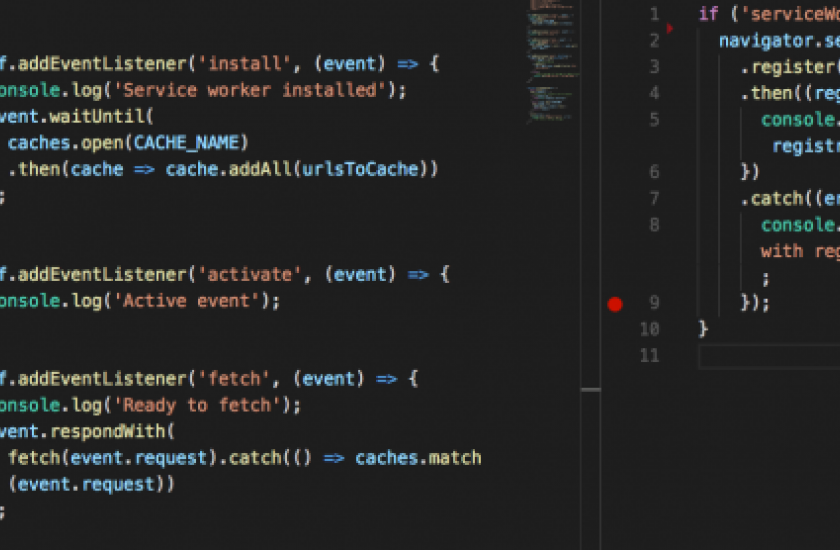Click line number 7 in the right editor
The height and width of the screenshot is (550, 840).
(654, 199)
